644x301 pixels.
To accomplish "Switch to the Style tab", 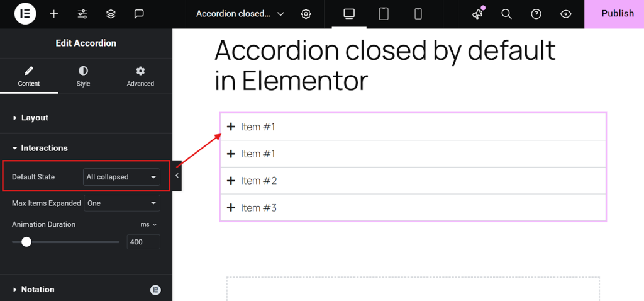I will [x=83, y=76].
